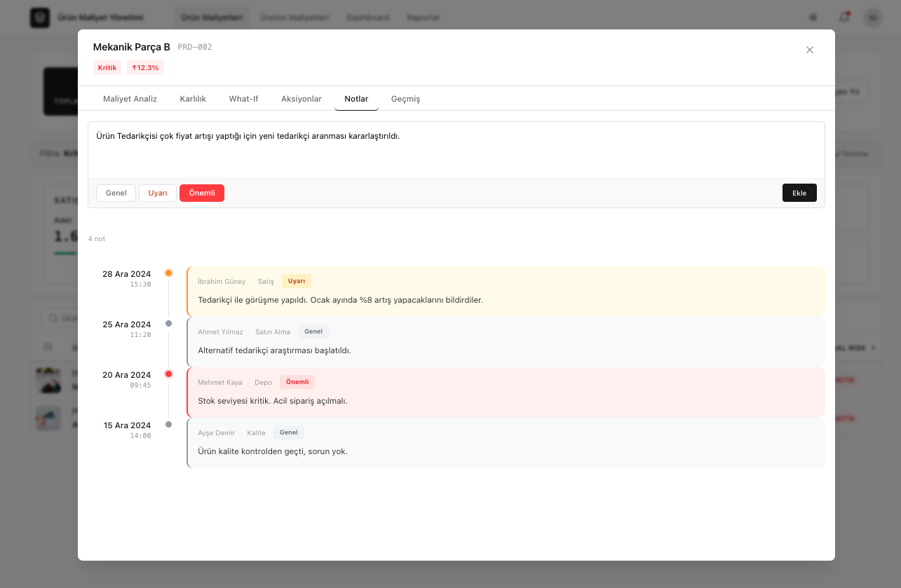Screen dimensions: 901x588
Task: Go to the Geçmiş tab
Action: click(x=405, y=99)
